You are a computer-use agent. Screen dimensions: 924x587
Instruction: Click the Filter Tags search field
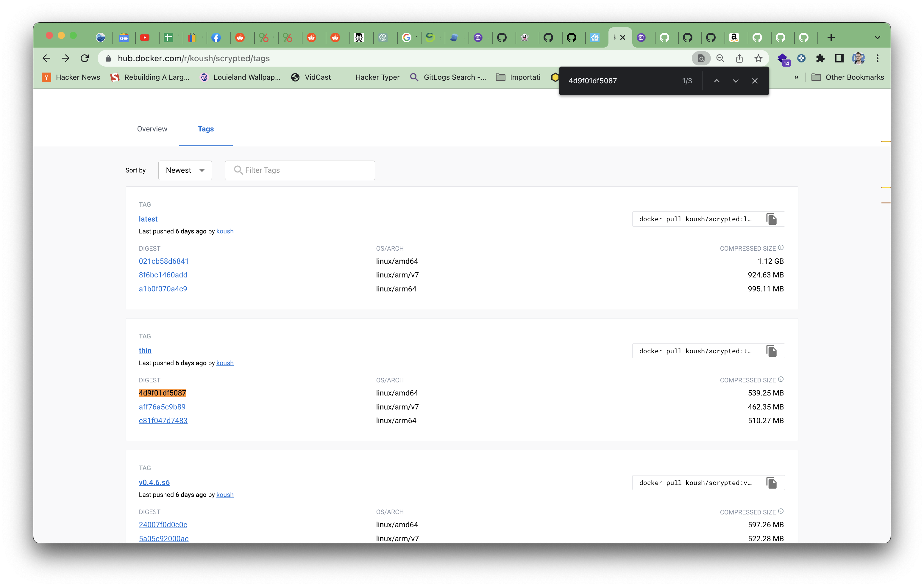point(300,170)
